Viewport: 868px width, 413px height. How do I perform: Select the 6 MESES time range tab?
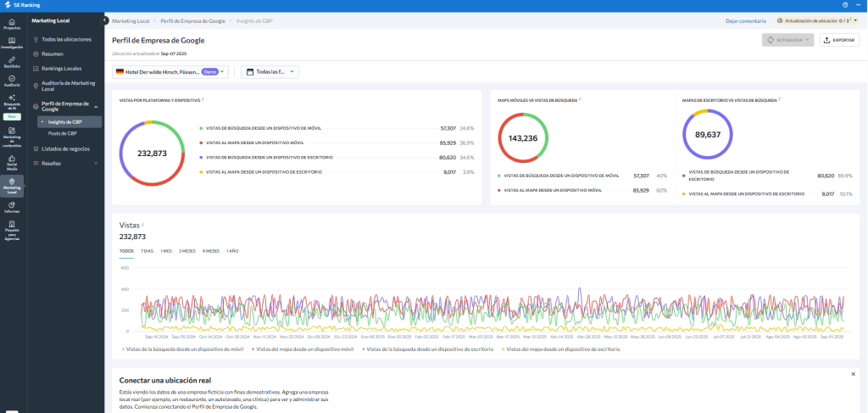211,251
